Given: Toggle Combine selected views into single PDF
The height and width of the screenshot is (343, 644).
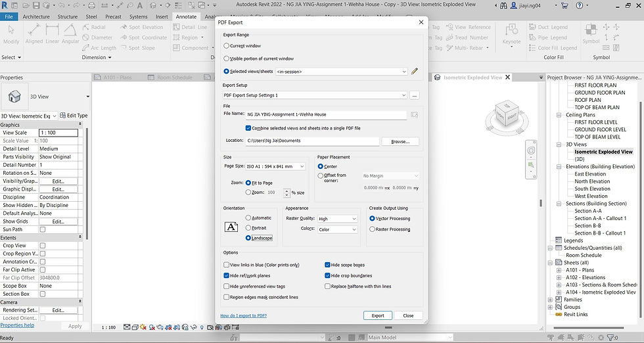Looking at the screenshot, I should pyautogui.click(x=248, y=127).
